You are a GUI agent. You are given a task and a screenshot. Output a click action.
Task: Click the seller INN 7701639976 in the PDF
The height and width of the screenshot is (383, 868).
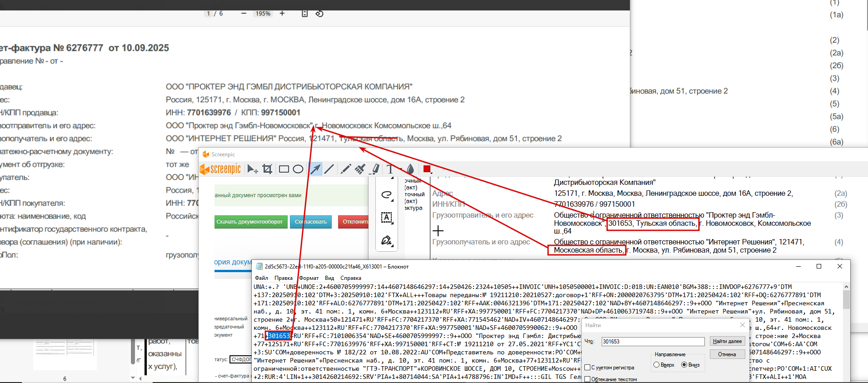(209, 113)
